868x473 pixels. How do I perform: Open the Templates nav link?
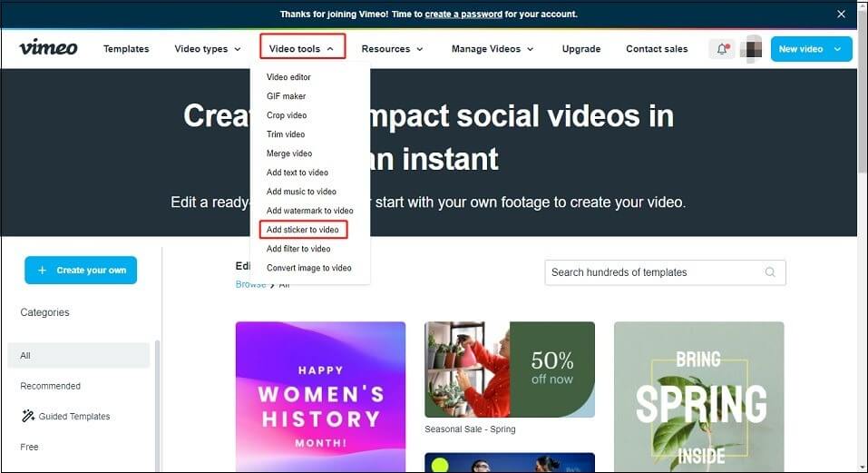tap(126, 49)
